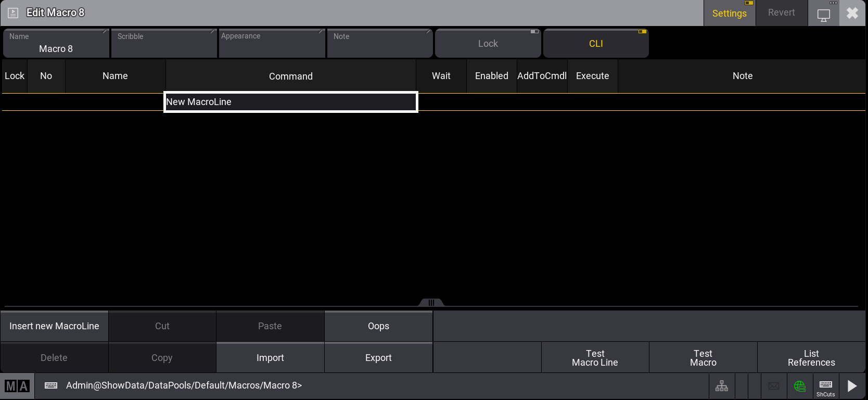The image size is (868, 400).
Task: Open the Appearance field editor
Action: tap(272, 44)
